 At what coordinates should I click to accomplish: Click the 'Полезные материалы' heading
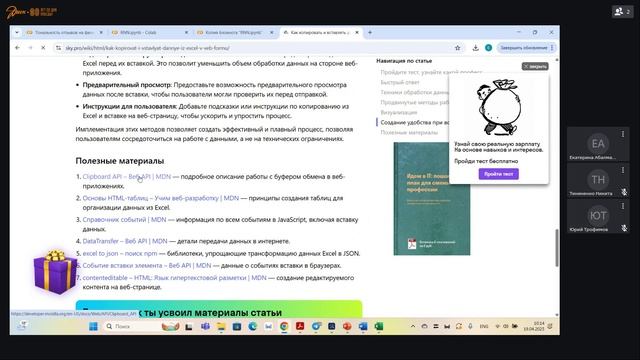pyautogui.click(x=120, y=161)
